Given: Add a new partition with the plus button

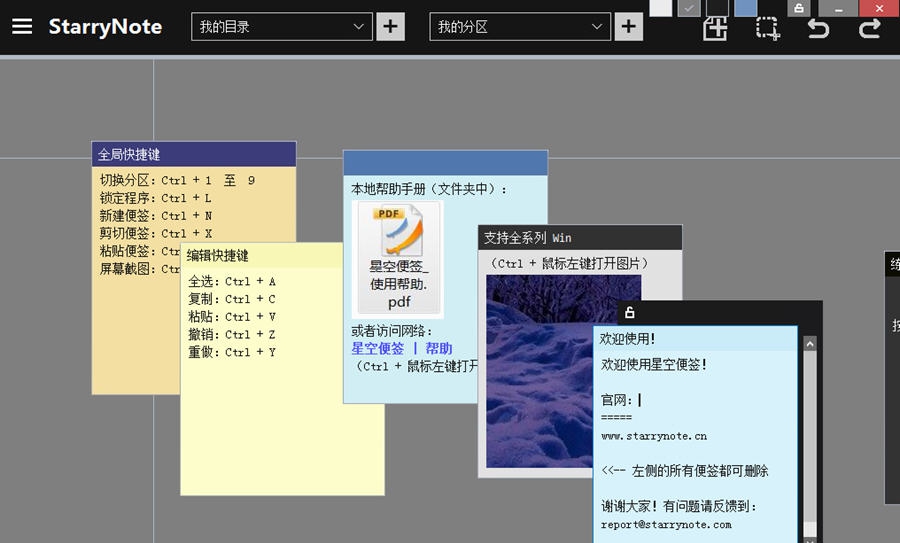Looking at the screenshot, I should coord(629,26).
